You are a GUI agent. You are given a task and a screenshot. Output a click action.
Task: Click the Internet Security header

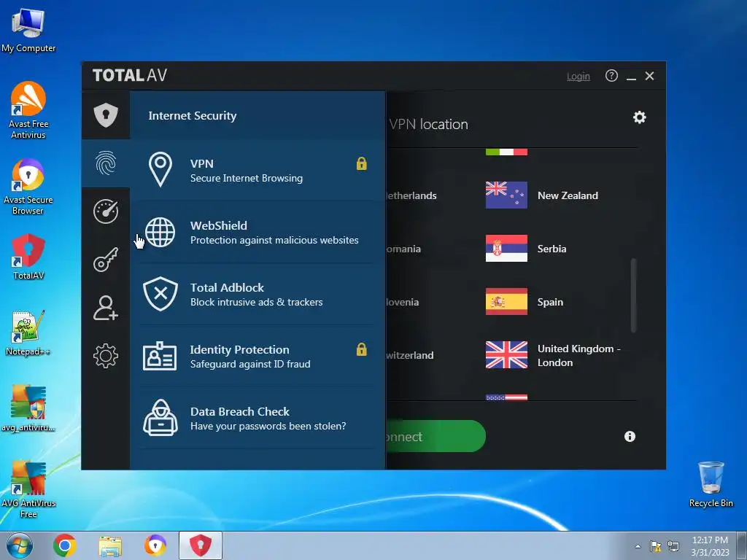[193, 115]
